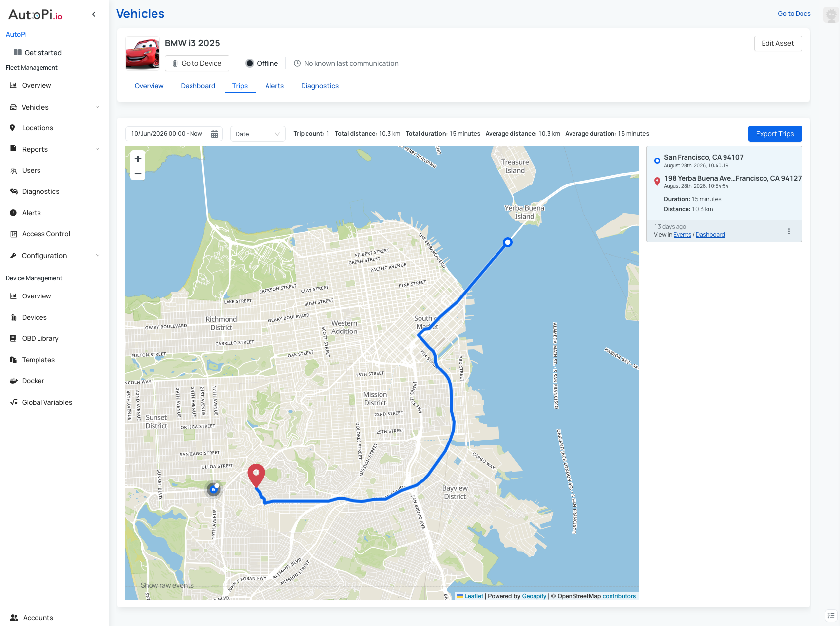Screen dimensions: 840x626
Task: Click the Templates icon
Action: (x=13, y=360)
